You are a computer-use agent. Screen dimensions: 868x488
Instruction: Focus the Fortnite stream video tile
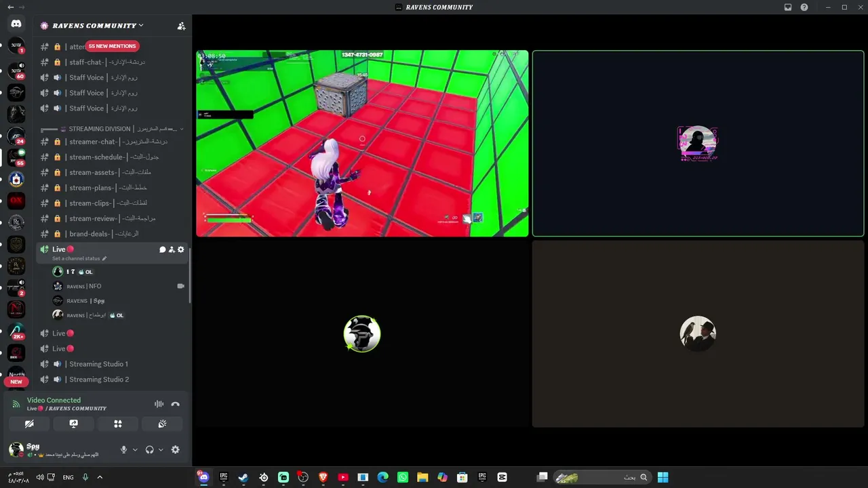click(x=362, y=143)
